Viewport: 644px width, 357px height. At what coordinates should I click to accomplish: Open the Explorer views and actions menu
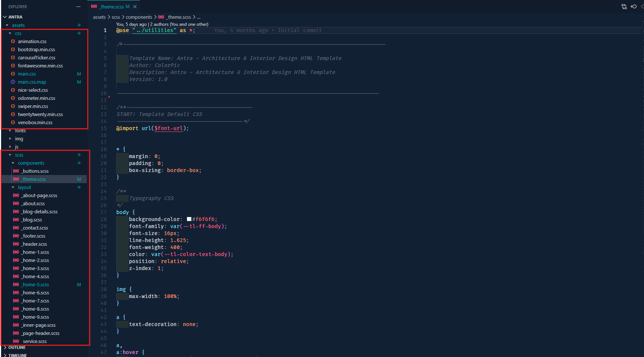(x=78, y=6)
